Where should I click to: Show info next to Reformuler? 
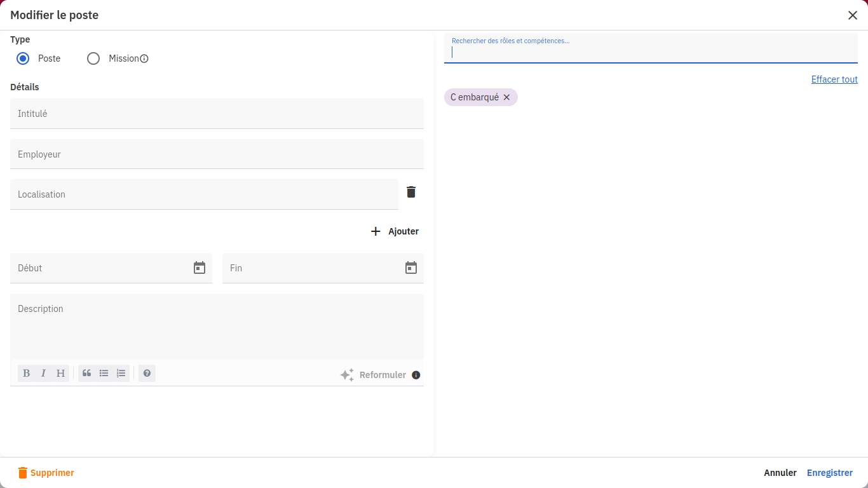[x=416, y=375]
